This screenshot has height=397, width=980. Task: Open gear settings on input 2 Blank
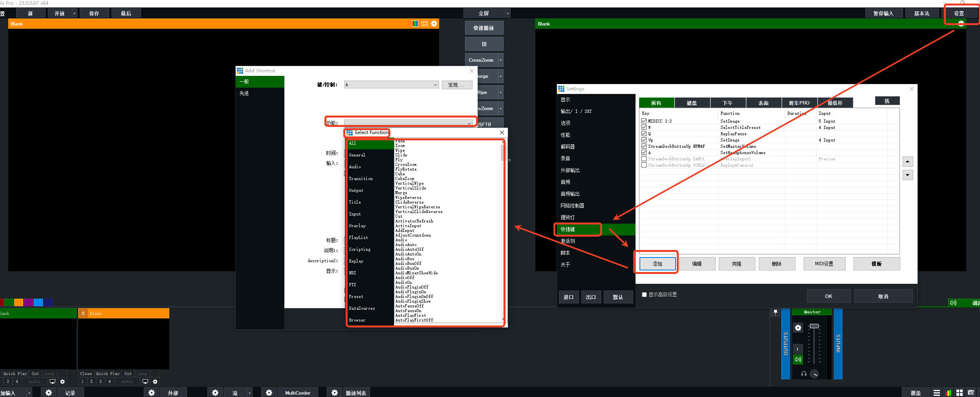tap(155, 382)
